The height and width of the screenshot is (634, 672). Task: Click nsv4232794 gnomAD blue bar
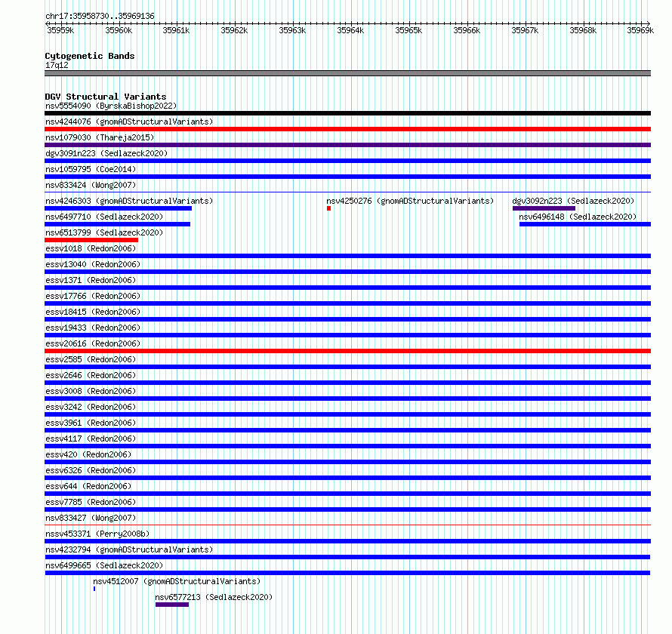coord(347,557)
